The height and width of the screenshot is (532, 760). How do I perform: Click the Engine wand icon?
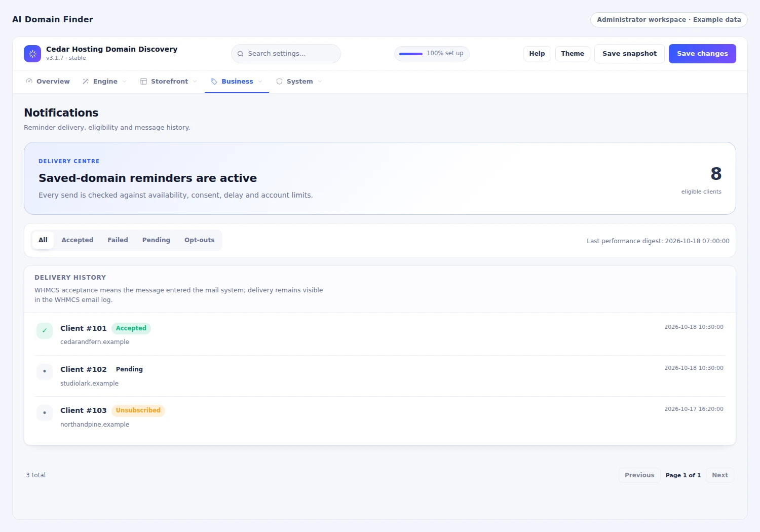[86, 82]
